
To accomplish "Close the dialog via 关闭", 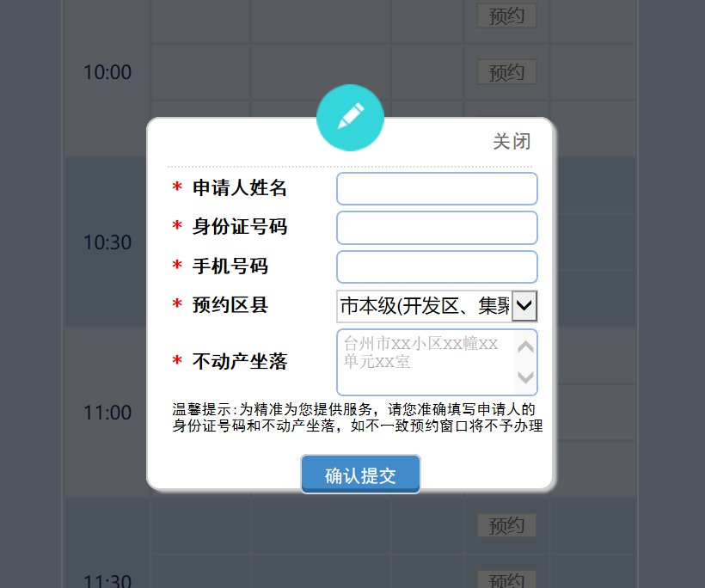I will point(512,142).
